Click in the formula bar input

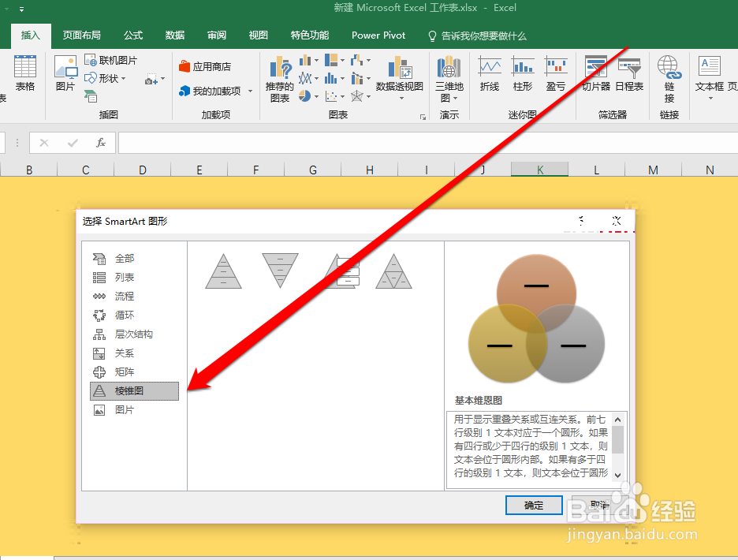pos(428,143)
